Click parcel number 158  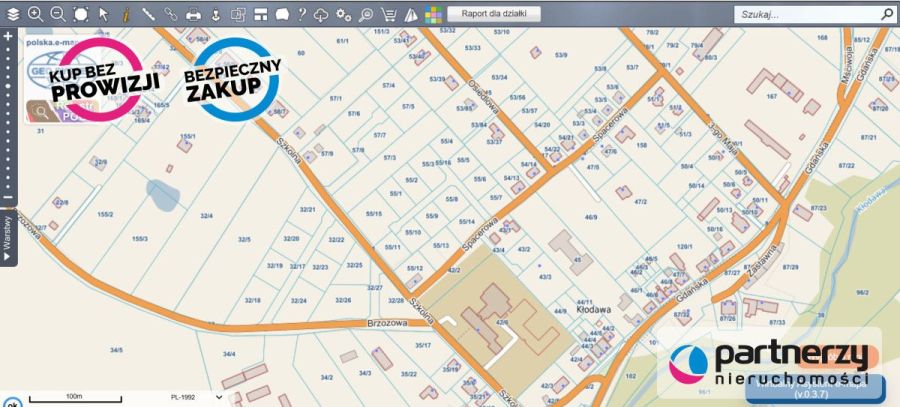pyautogui.click(x=641, y=145)
